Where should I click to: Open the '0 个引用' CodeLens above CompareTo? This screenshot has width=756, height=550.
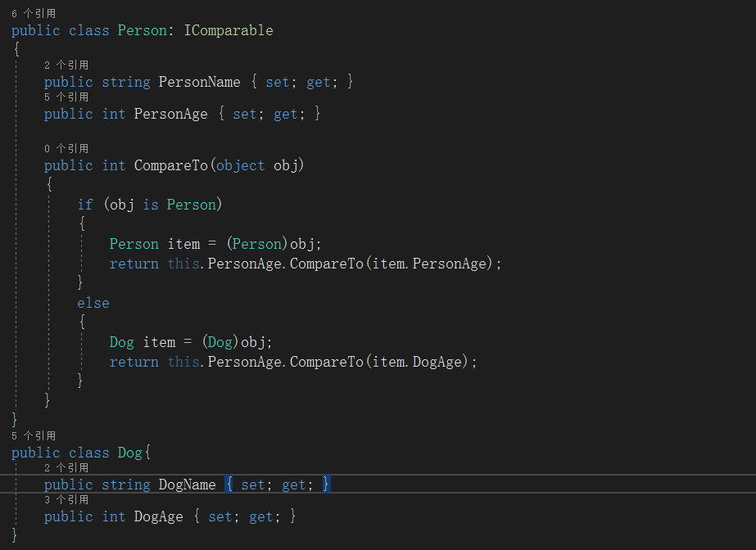(66, 148)
